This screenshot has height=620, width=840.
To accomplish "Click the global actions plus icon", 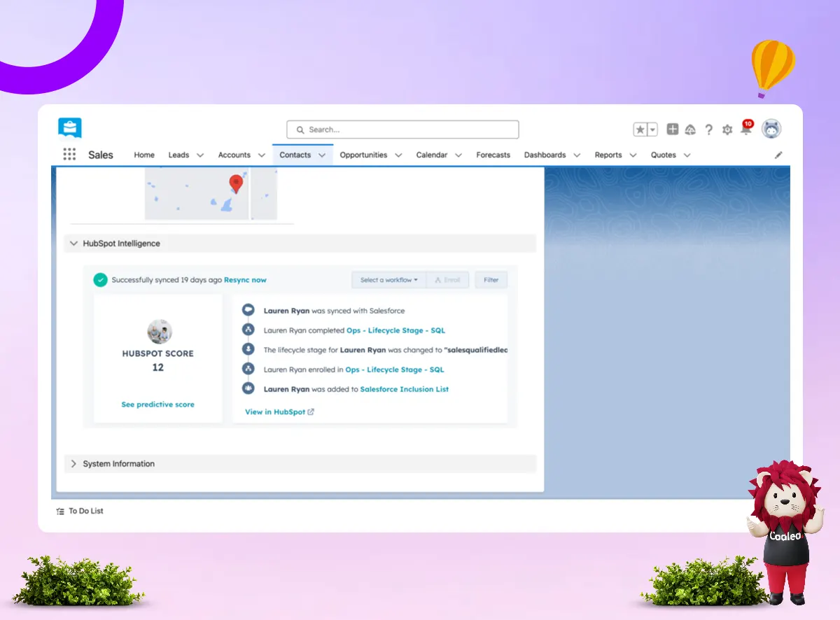I will (672, 129).
